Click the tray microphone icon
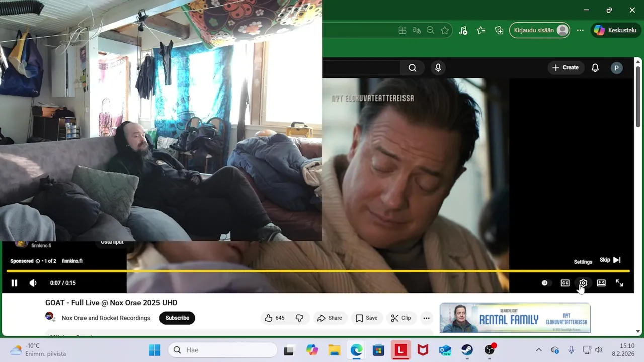This screenshot has width=644, height=362. [571, 350]
